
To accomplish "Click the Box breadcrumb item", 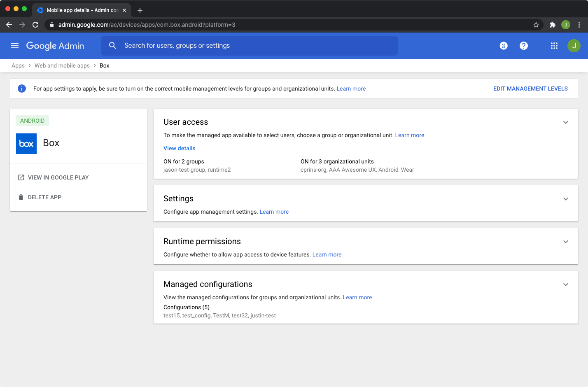I will pyautogui.click(x=105, y=65).
